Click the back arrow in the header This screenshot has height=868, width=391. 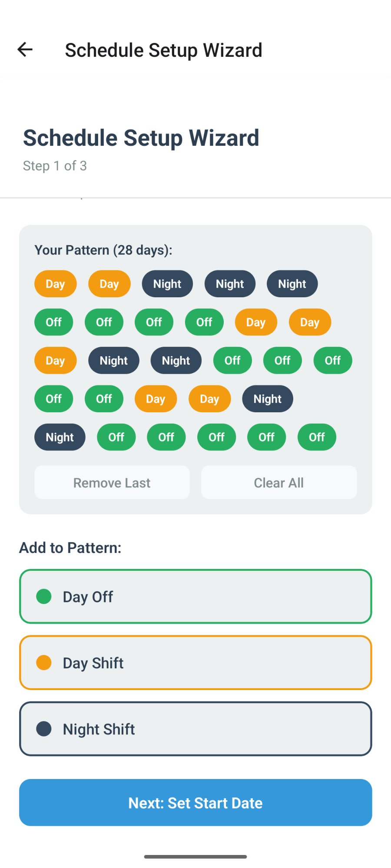(25, 49)
